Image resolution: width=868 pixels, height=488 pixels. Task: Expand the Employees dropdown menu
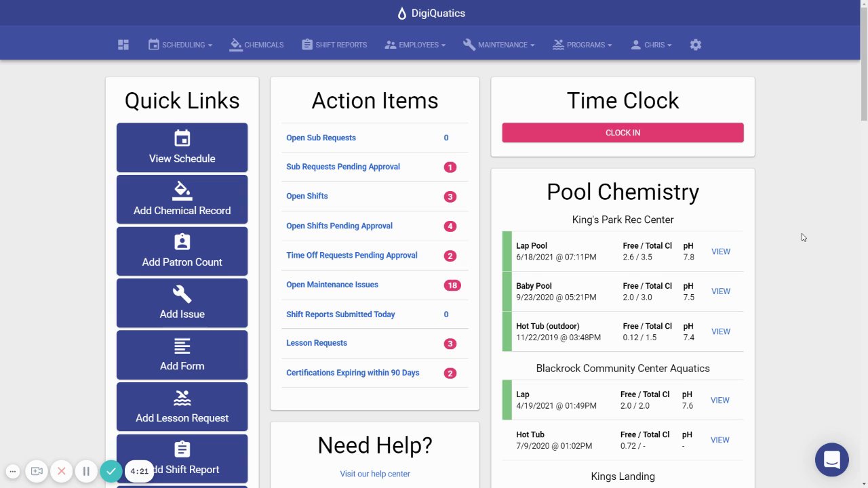click(415, 45)
